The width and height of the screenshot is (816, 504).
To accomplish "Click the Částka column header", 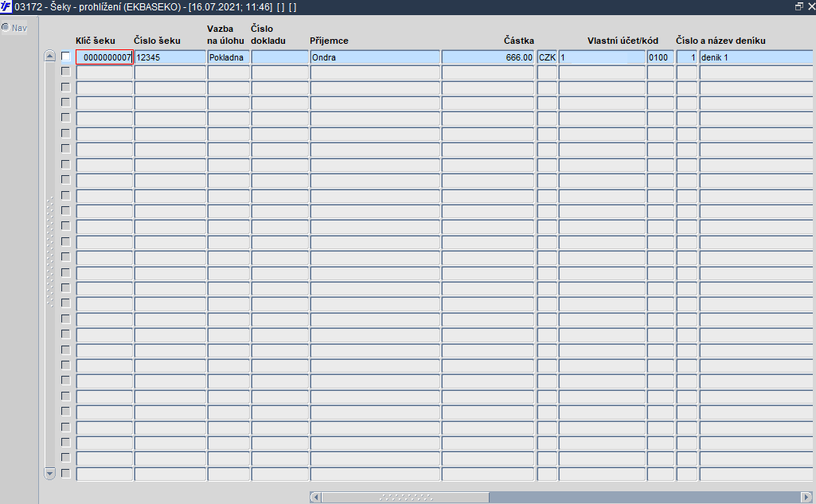I will tap(519, 41).
